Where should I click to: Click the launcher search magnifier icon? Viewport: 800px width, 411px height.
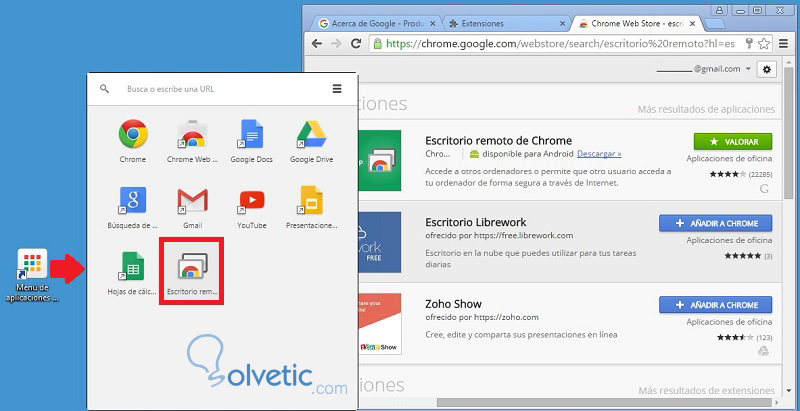tap(104, 89)
